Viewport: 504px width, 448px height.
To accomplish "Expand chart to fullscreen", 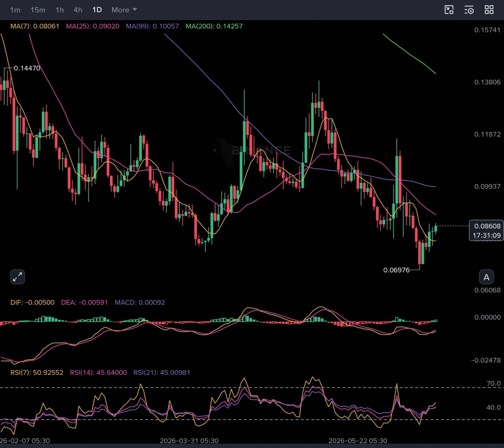I will point(18,277).
